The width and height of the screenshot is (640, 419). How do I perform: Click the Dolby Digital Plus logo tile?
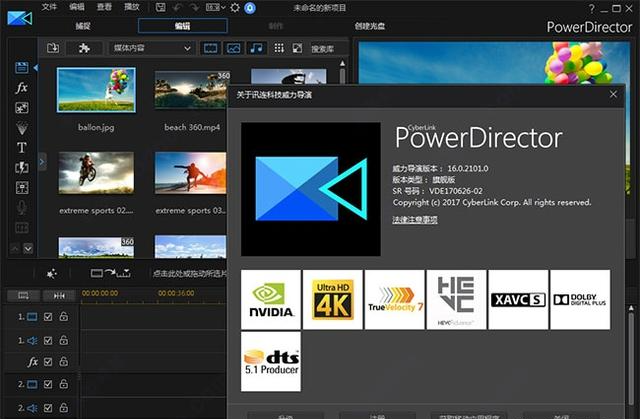pos(580,299)
